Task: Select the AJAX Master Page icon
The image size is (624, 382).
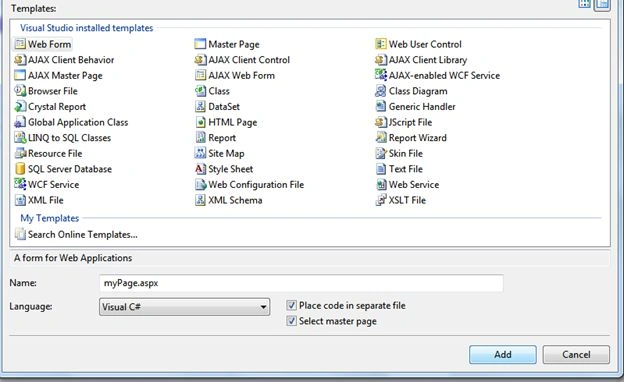Action: point(20,75)
